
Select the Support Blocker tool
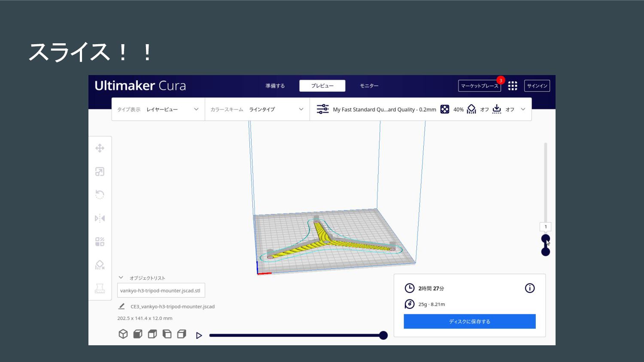[100, 265]
